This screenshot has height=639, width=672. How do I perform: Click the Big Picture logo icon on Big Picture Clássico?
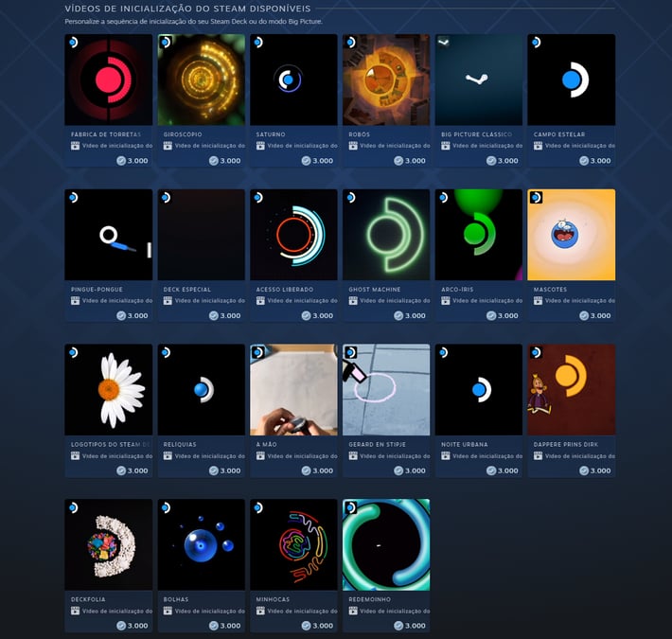coord(443,42)
